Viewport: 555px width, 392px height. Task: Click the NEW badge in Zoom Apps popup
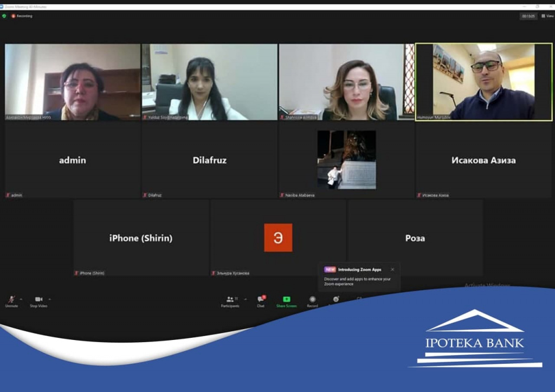[x=330, y=269]
